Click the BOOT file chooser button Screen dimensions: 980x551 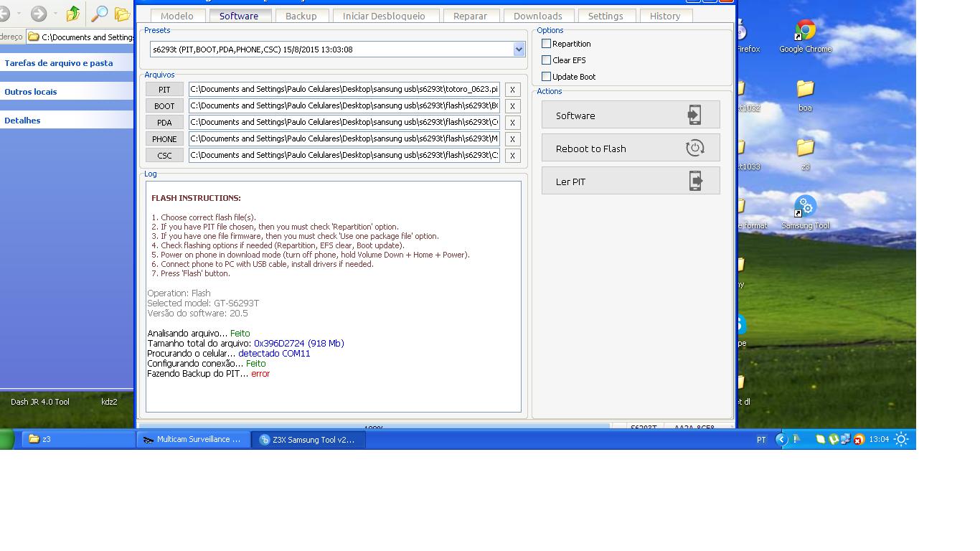click(164, 106)
